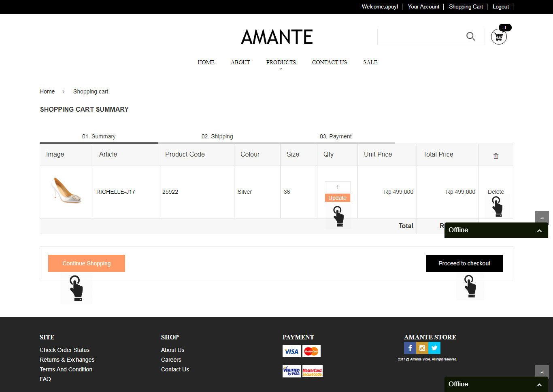Click the trash icon in the table header
553x392 pixels.
(x=496, y=156)
